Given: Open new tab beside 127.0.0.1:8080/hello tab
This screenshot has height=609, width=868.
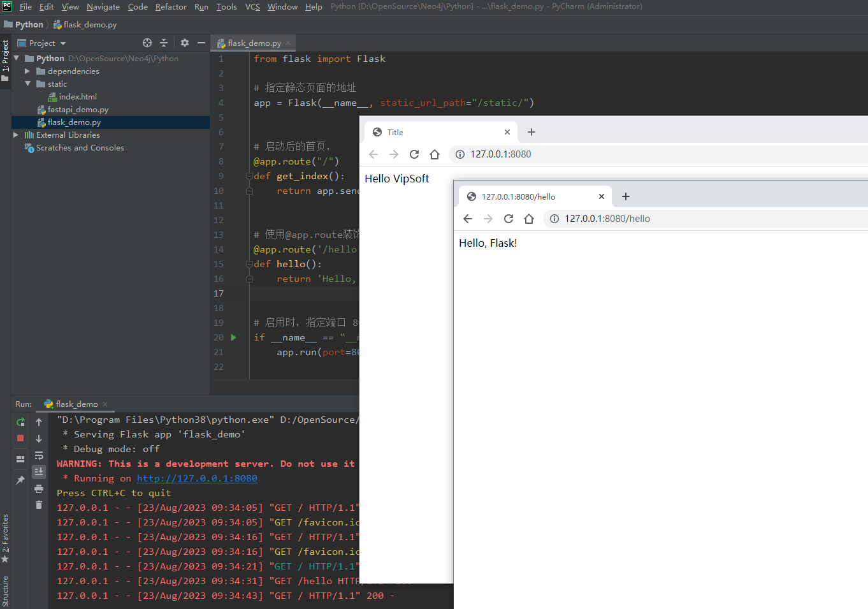Looking at the screenshot, I should [x=626, y=196].
